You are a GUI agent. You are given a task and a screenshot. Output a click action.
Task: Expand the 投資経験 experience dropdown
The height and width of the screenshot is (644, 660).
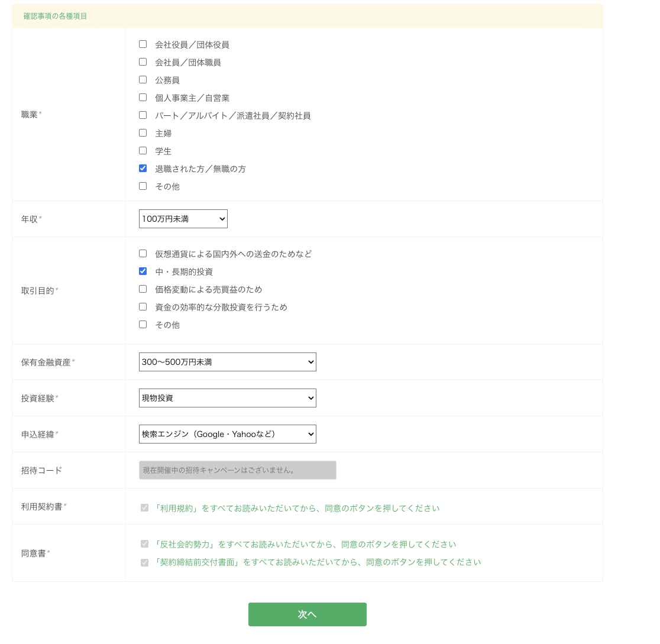pyautogui.click(x=227, y=397)
